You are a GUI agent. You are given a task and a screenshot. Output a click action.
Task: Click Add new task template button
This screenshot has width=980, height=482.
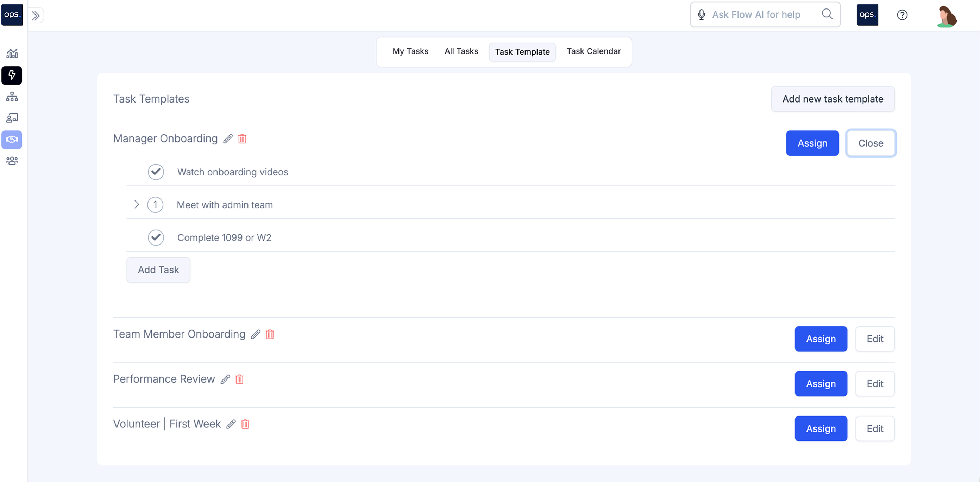coord(833,99)
